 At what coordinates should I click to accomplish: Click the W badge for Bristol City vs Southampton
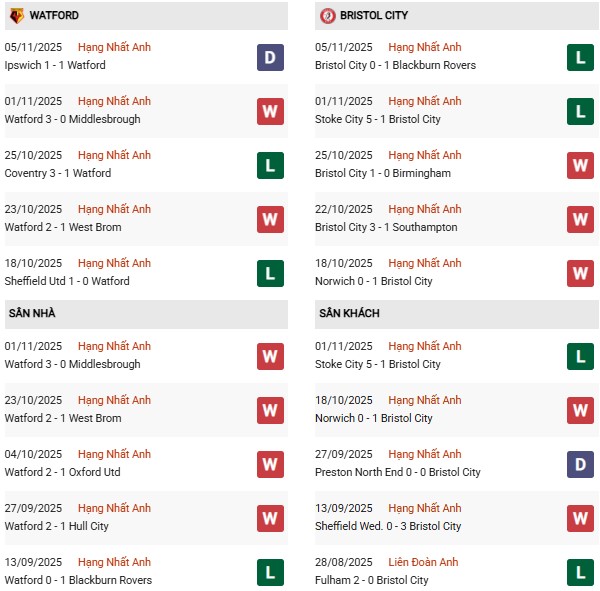(x=580, y=219)
